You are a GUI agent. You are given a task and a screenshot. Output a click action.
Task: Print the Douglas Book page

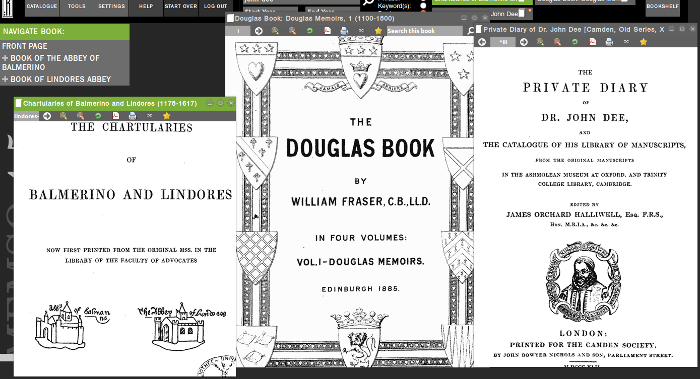pyautogui.click(x=344, y=31)
